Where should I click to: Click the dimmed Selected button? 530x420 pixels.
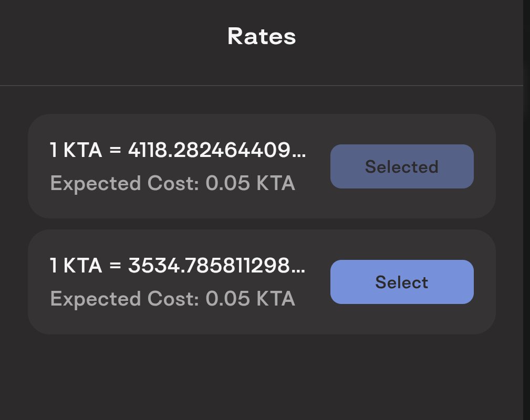tap(402, 166)
